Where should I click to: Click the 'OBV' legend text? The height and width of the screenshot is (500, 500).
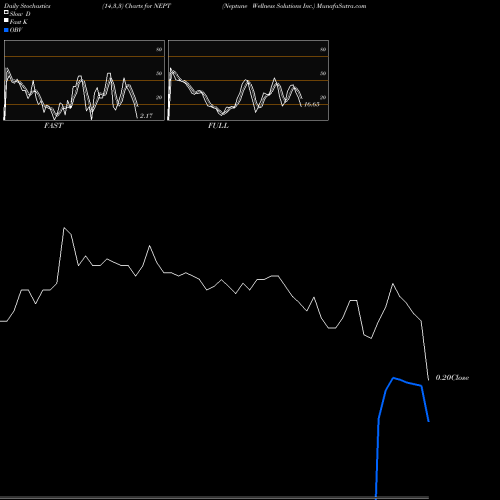pos(16,30)
